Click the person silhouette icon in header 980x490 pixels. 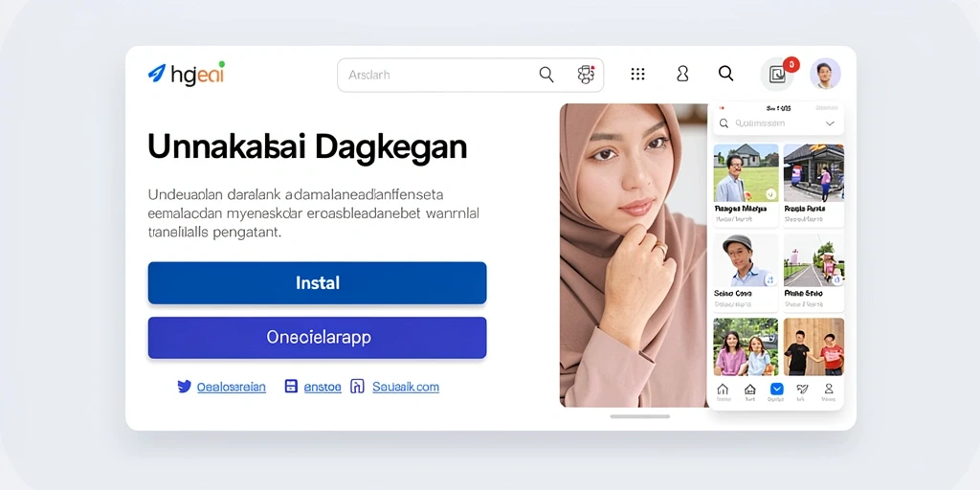pyautogui.click(x=682, y=75)
